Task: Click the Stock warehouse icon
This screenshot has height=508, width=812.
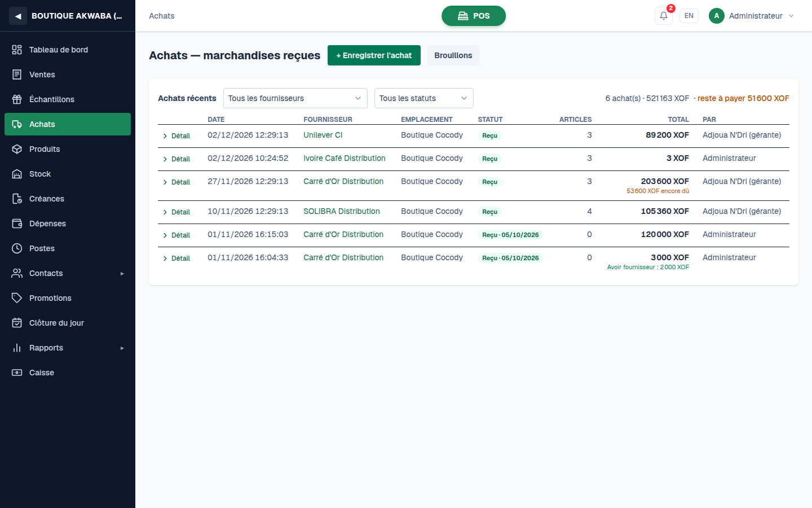Action: (x=17, y=174)
